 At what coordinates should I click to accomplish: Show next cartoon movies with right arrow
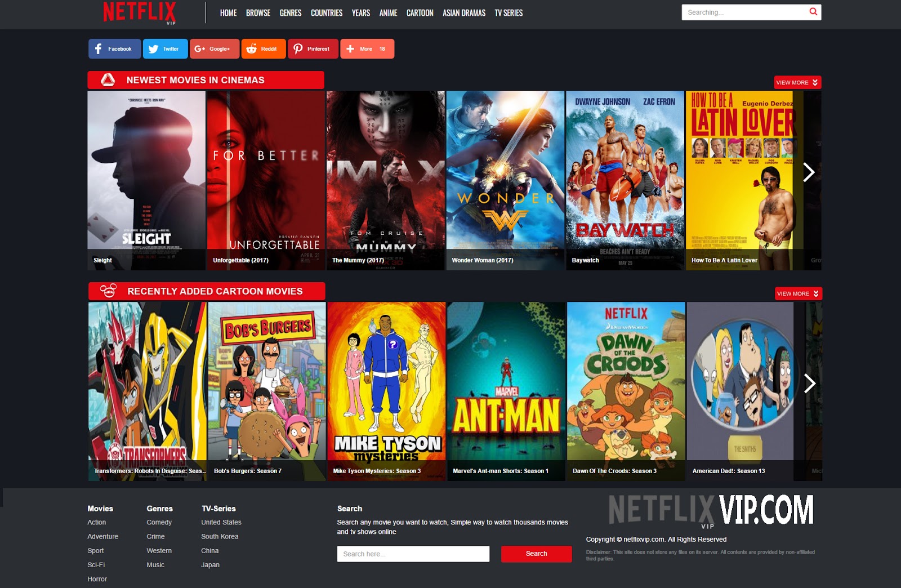click(810, 384)
